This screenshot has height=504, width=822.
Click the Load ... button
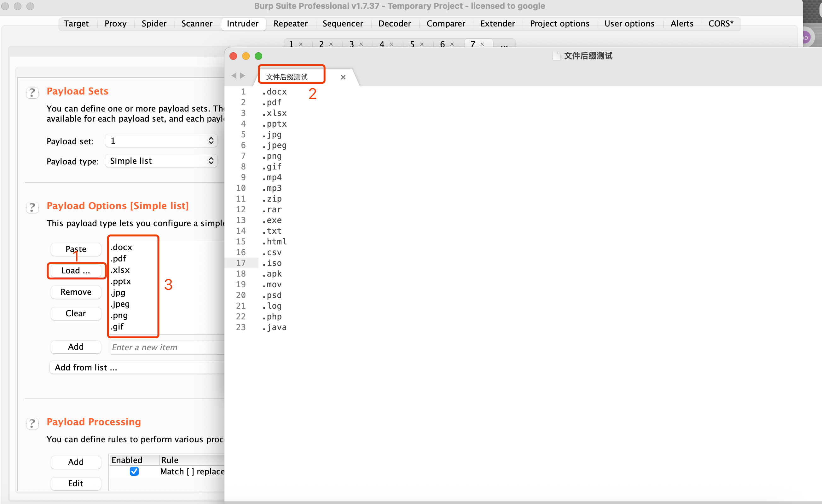click(76, 270)
